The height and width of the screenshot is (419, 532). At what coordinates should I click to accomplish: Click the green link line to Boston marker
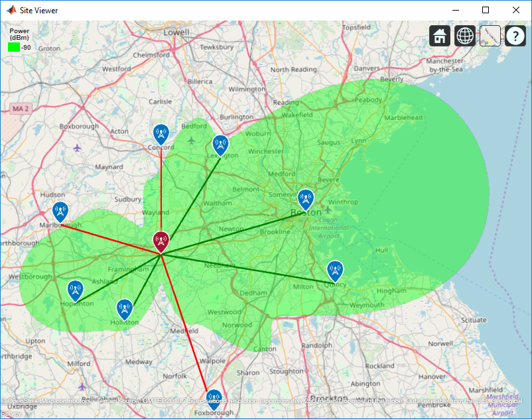click(x=234, y=232)
